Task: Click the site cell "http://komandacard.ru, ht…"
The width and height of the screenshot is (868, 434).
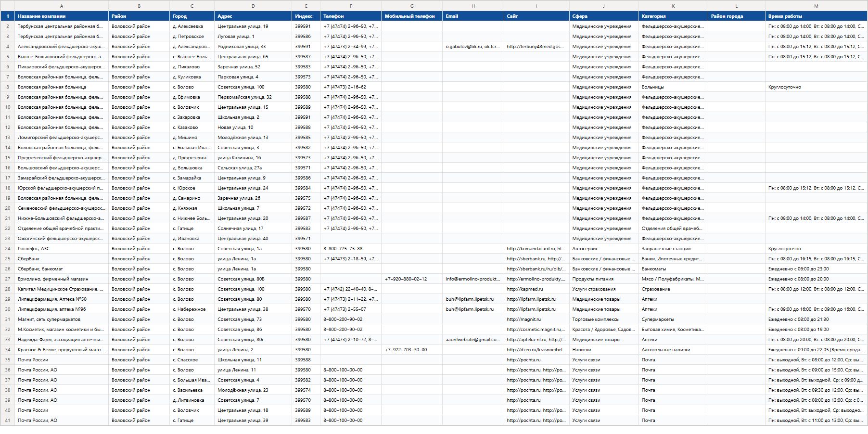Action: (x=536, y=249)
